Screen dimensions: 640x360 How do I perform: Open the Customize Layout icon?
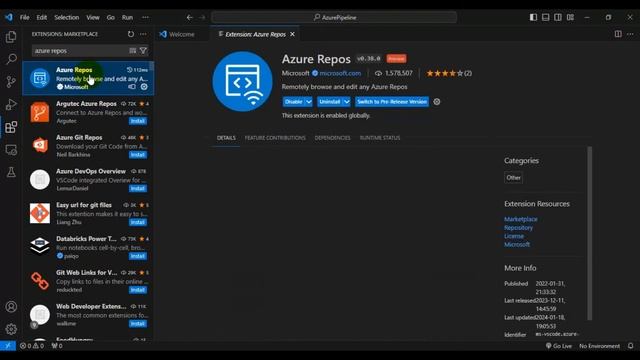(x=570, y=17)
